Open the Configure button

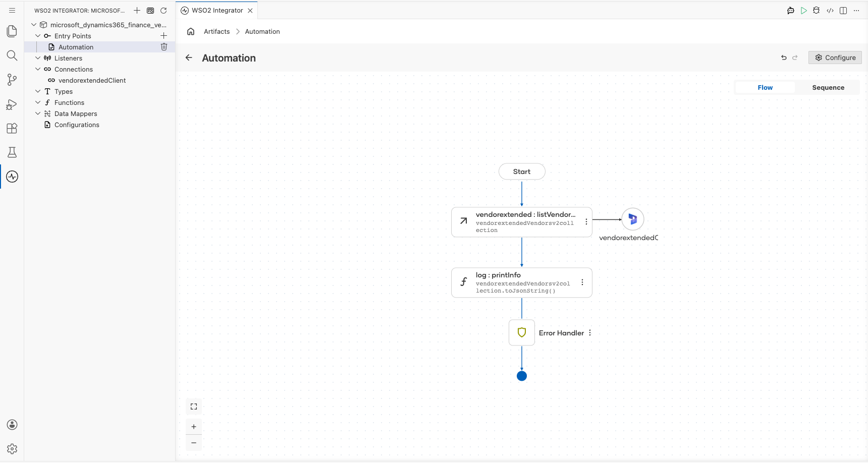tap(835, 57)
